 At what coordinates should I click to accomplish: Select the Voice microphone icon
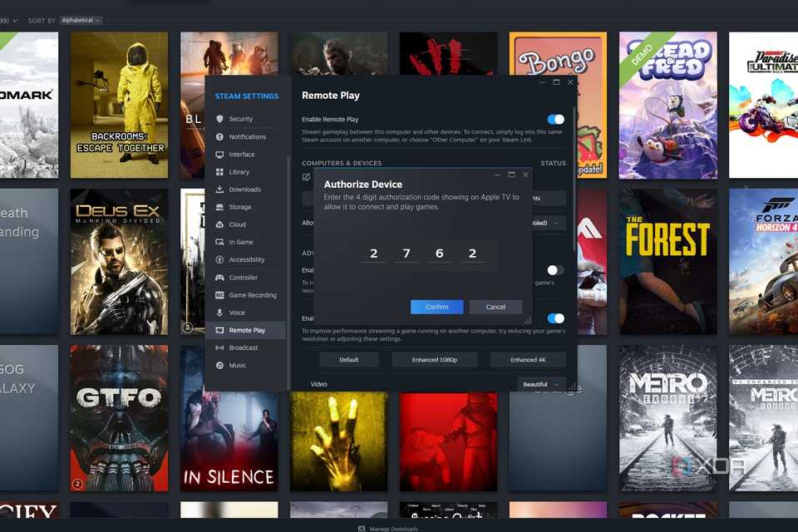click(x=222, y=312)
